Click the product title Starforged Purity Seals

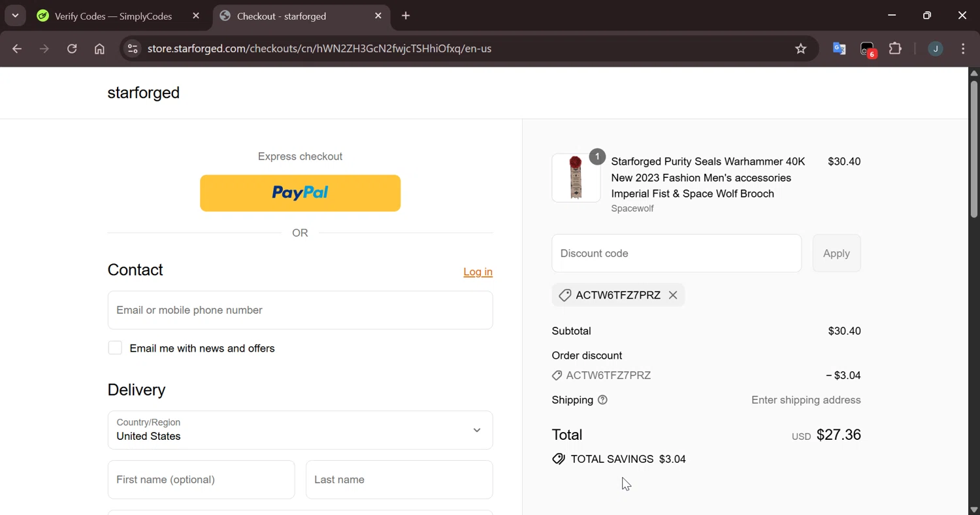click(x=708, y=178)
